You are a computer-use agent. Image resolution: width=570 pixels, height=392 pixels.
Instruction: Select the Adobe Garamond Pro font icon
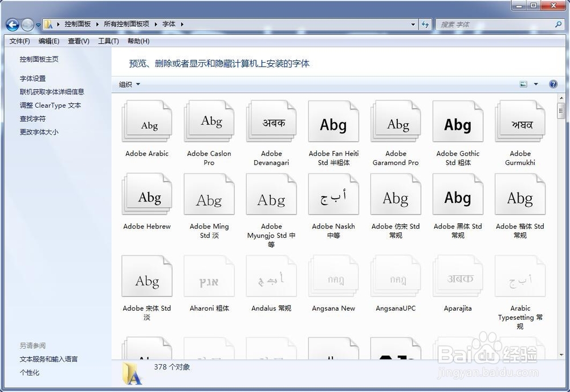[396, 122]
